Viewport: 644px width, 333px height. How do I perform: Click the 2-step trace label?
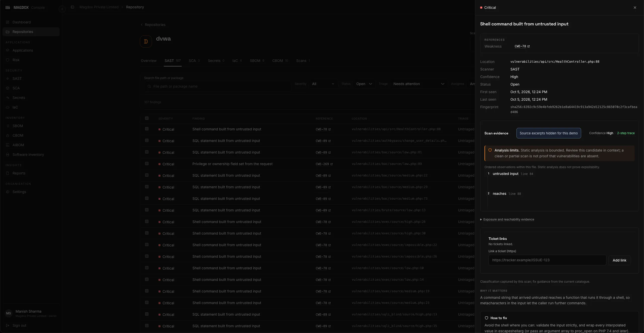tap(626, 133)
